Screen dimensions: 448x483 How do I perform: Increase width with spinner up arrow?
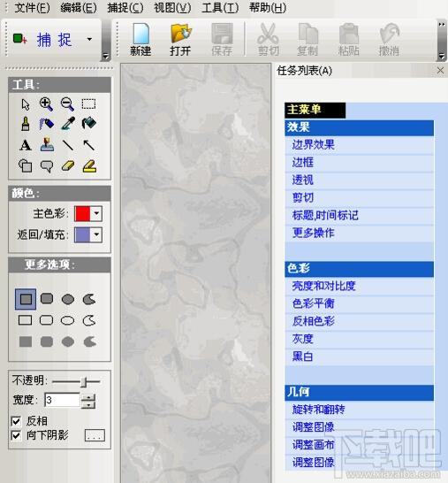[88, 397]
